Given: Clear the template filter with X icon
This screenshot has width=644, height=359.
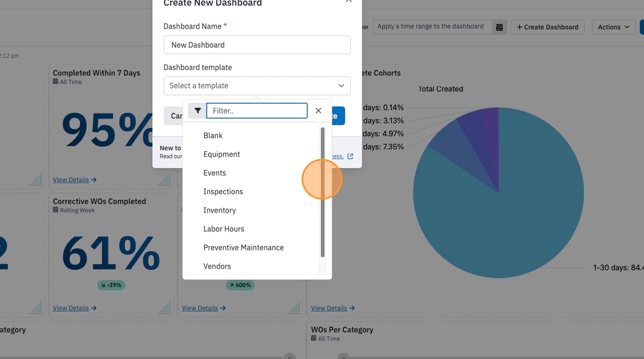Looking at the screenshot, I should click(319, 111).
